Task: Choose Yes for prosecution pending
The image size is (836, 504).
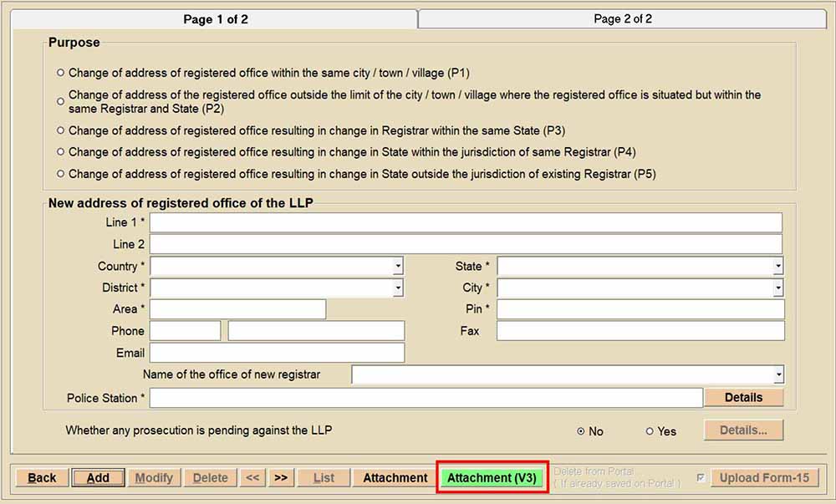Action: pos(650,431)
